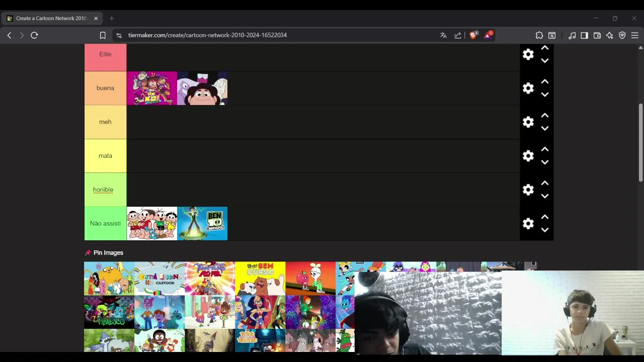
Task: Close the Create a Cartoon Network tab
Action: coord(96,18)
